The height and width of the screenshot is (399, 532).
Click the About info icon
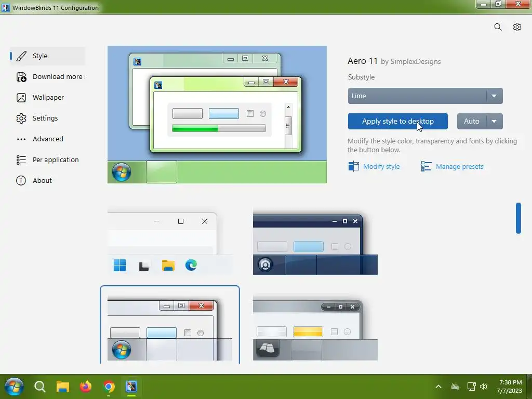pos(21,180)
